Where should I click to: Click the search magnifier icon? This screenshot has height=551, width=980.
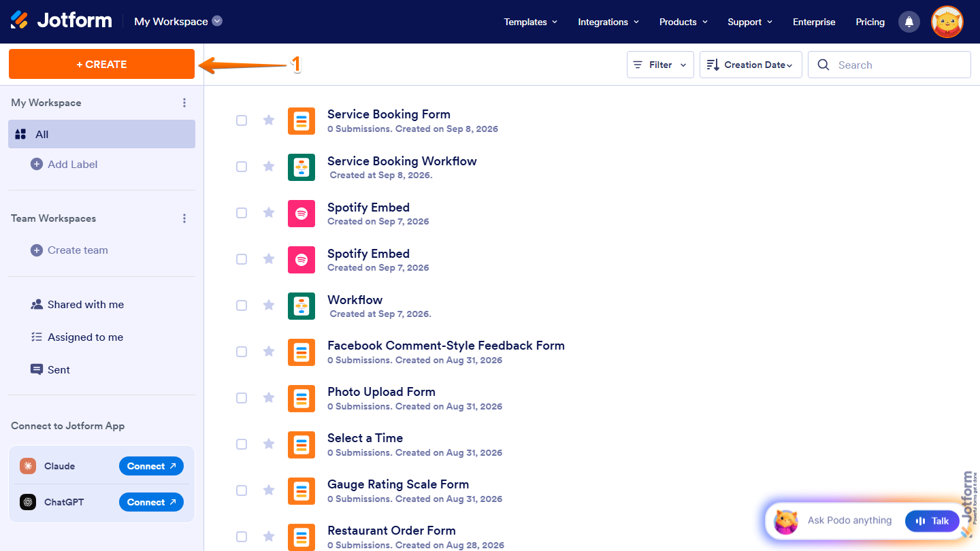tap(823, 65)
